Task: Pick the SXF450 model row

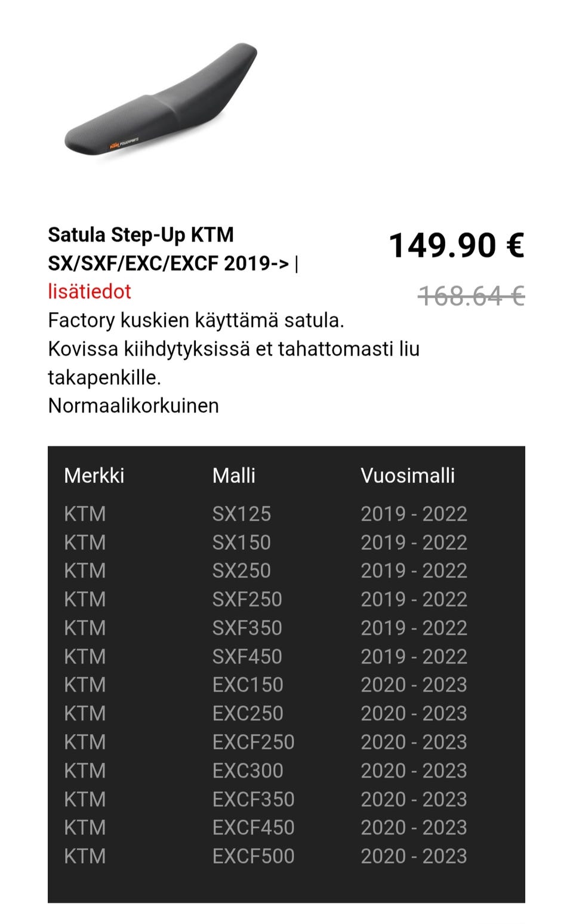Action: coord(247,657)
